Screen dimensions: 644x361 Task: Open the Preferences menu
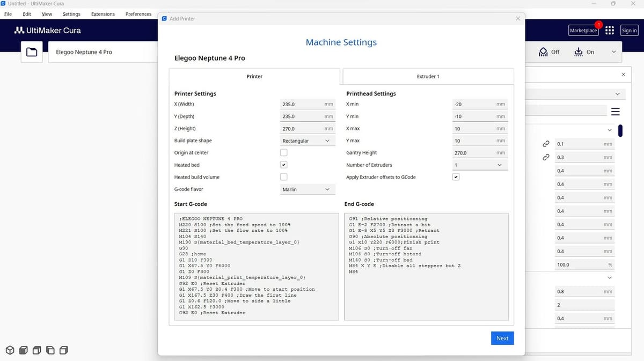coord(138,14)
